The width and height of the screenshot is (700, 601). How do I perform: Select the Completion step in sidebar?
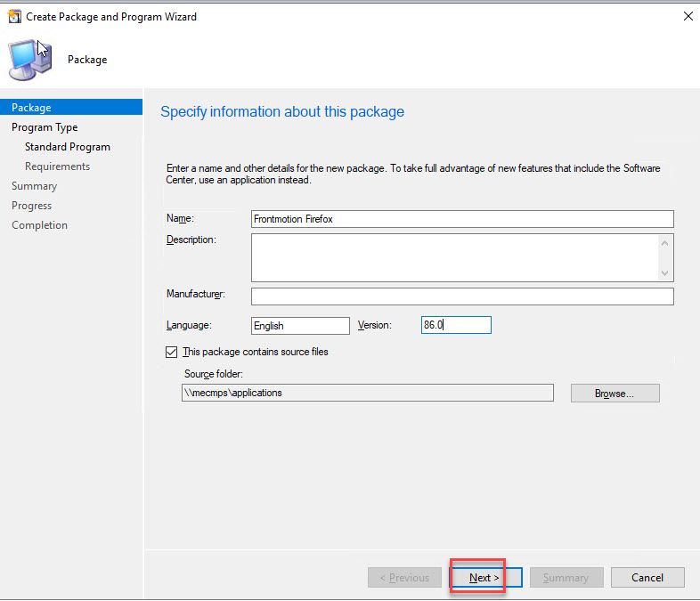pos(39,225)
